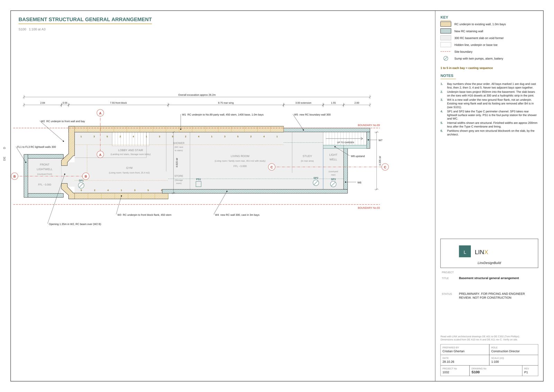Click the 'PRELIMINARY. FOR PRICING' status text
The image size is (554, 392).
tap(492, 296)
